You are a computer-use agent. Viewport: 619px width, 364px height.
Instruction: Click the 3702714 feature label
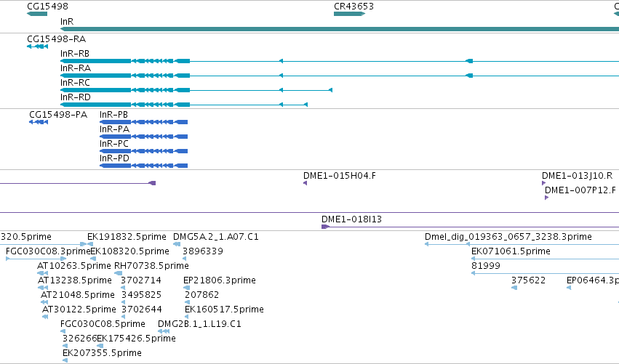pyautogui.click(x=141, y=280)
